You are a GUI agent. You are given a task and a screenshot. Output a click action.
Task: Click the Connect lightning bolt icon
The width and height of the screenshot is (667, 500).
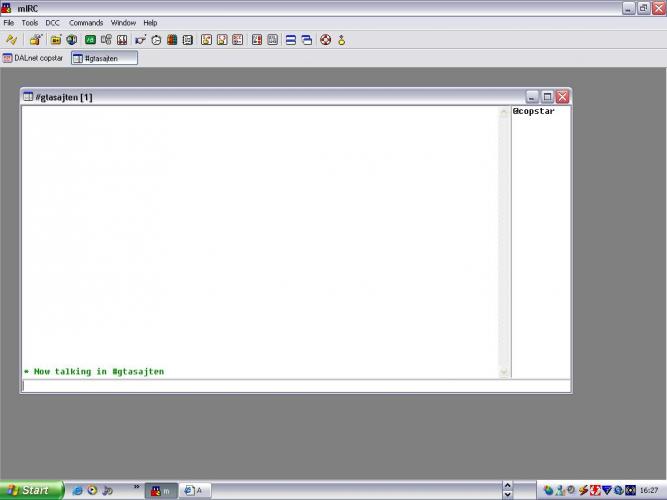pyautogui.click(x=11, y=40)
